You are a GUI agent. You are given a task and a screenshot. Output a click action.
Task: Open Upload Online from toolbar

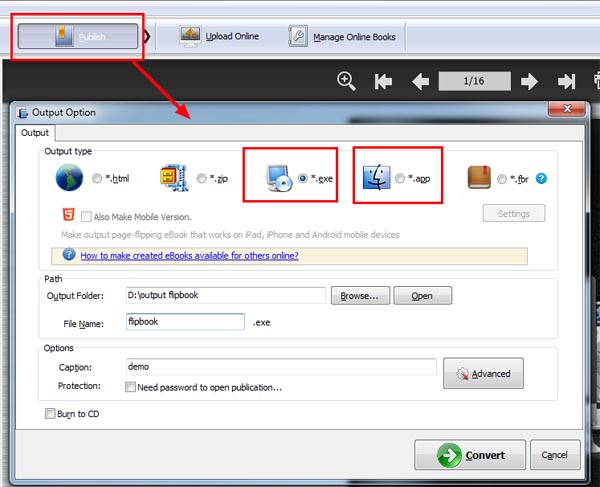(x=219, y=36)
